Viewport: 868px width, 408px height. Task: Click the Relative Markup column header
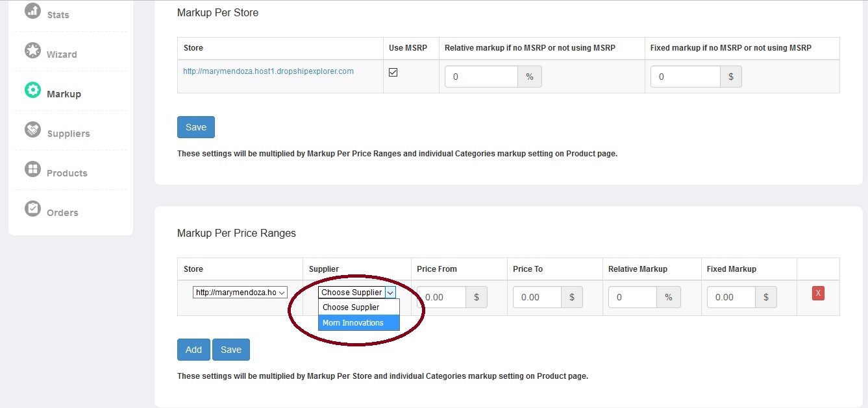coord(638,269)
